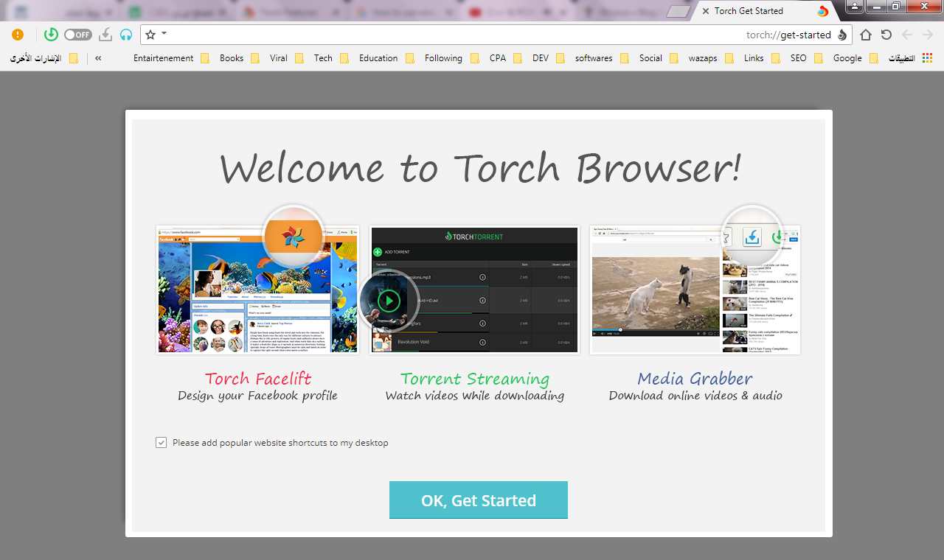Open the DEV bookmarks folder
The width and height of the screenshot is (944, 560).
pyautogui.click(x=549, y=58)
